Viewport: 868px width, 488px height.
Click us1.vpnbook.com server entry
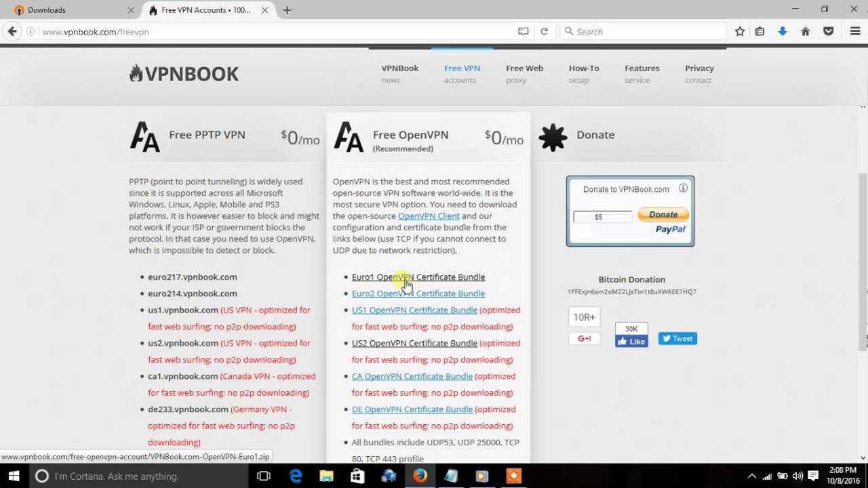point(183,310)
